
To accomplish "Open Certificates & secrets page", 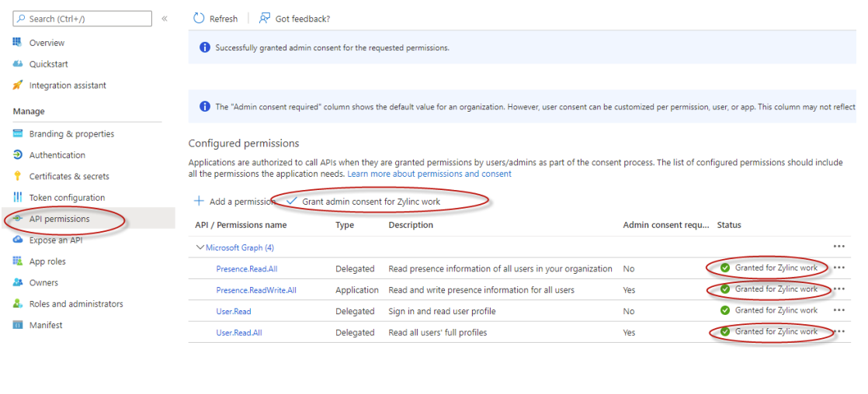I will tap(69, 176).
